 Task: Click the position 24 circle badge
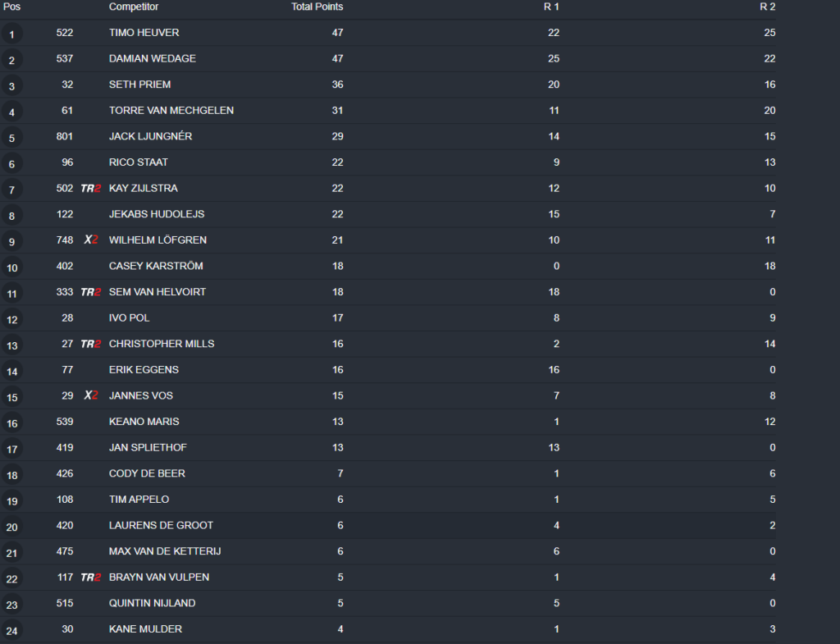pyautogui.click(x=11, y=631)
